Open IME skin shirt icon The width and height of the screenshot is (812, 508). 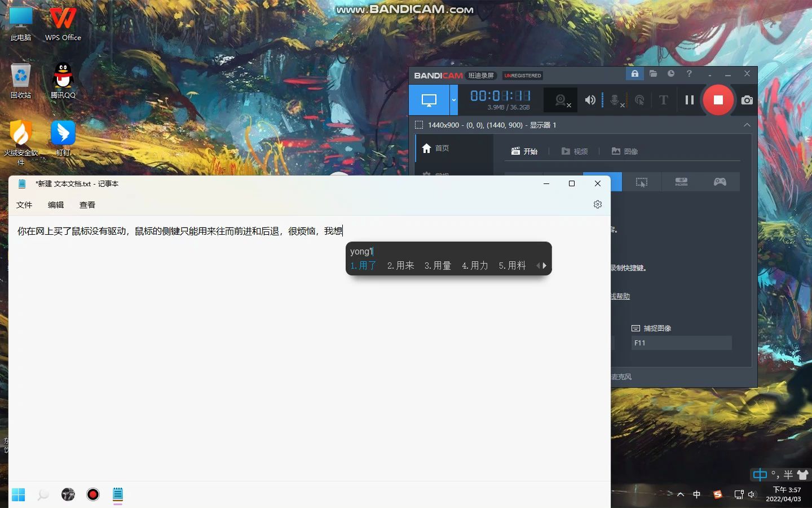tap(802, 475)
